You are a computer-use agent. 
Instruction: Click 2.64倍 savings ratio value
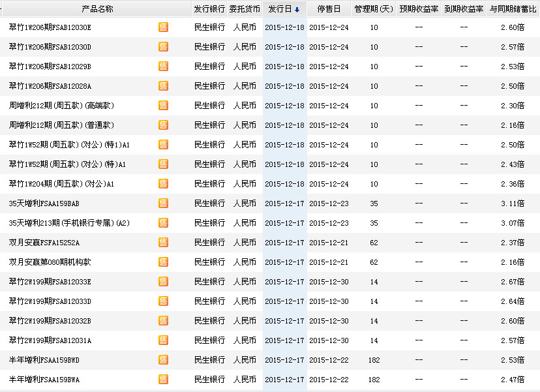tap(513, 301)
